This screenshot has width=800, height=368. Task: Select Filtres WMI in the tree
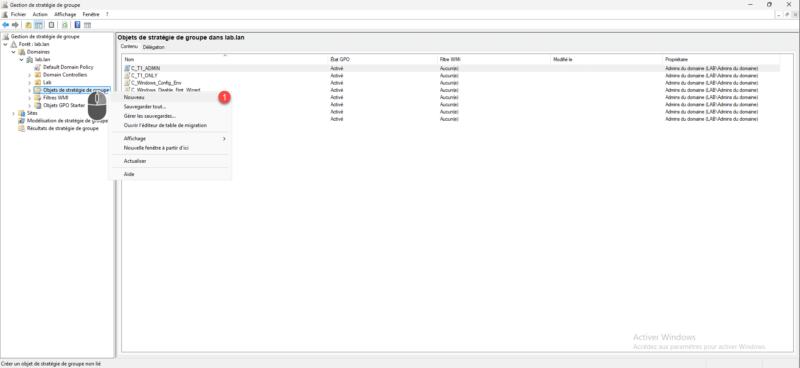tap(56, 98)
